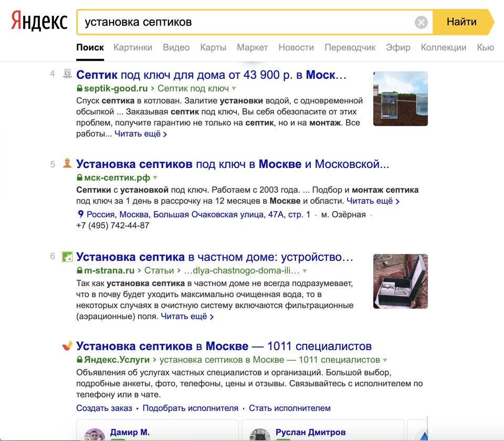504x441 pixels.
Task: Click the мск-септик.рф favicon icon
Action: (67, 163)
